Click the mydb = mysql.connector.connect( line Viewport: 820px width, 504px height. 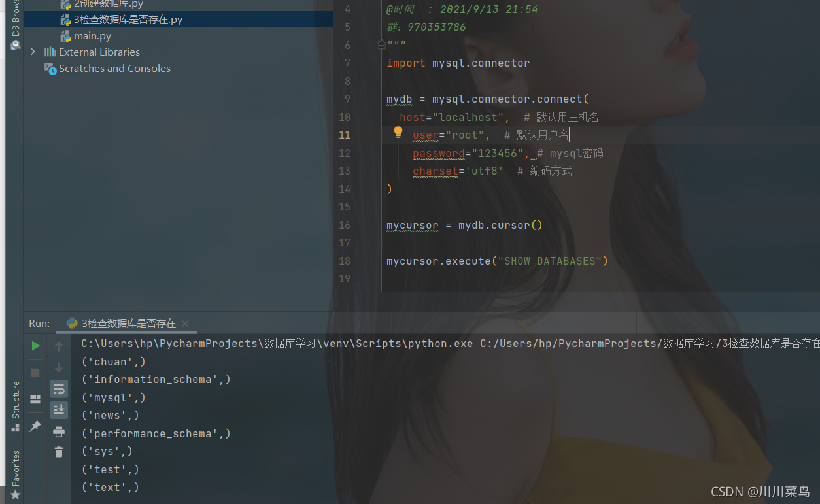coord(488,99)
